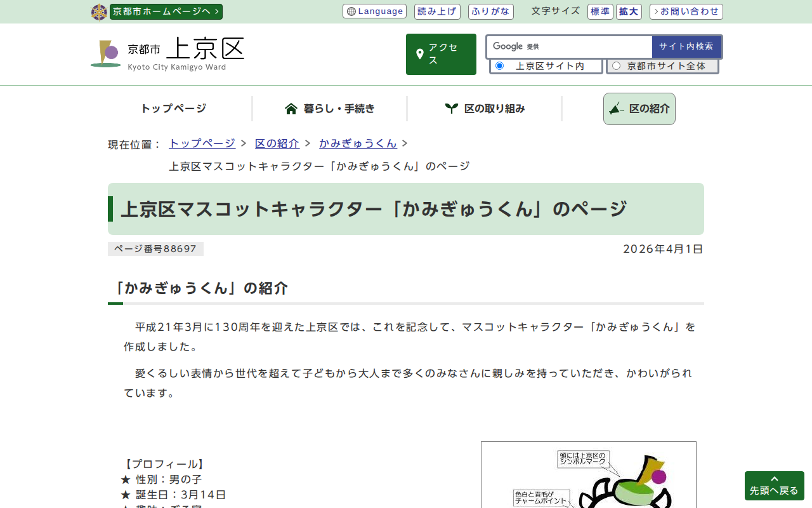
Task: Go to かみぎゅうくん in the breadcrumb
Action: pyautogui.click(x=358, y=144)
